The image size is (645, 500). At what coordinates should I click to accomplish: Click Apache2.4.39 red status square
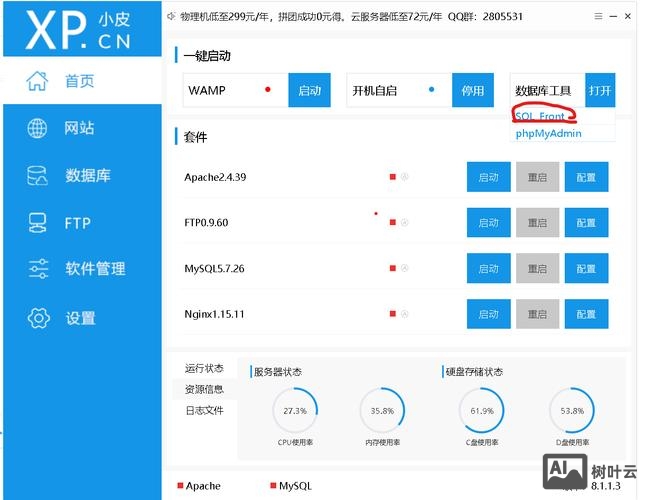(392, 177)
